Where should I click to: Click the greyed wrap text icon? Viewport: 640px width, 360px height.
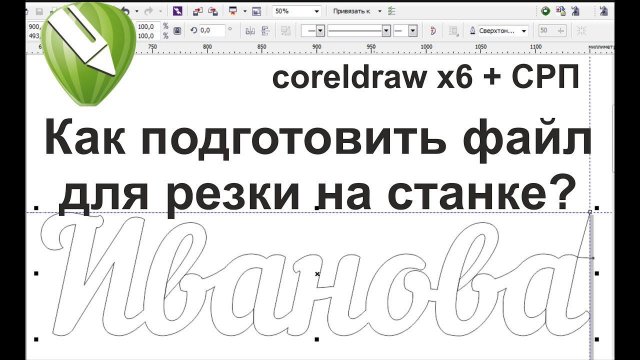pos(286,31)
